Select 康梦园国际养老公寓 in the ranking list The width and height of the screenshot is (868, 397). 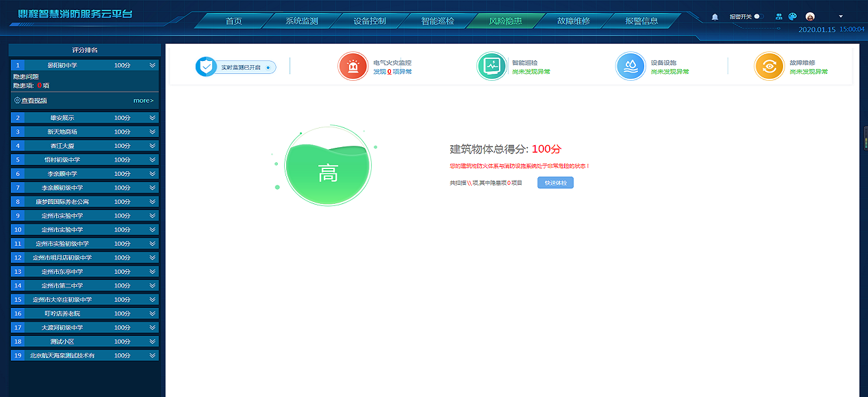[62, 201]
